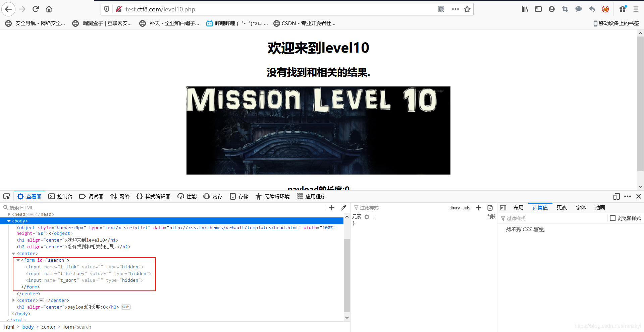Follow the xss.tv head.html link
644x332 pixels.
tap(233, 228)
